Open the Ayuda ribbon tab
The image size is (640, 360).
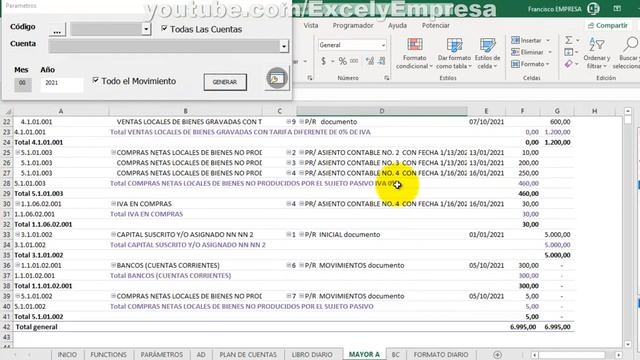tap(397, 25)
